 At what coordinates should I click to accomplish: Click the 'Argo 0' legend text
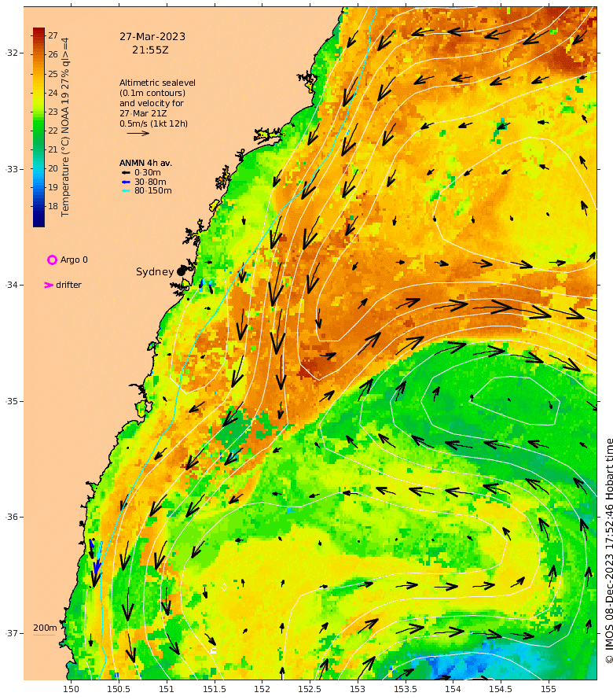pos(74,260)
